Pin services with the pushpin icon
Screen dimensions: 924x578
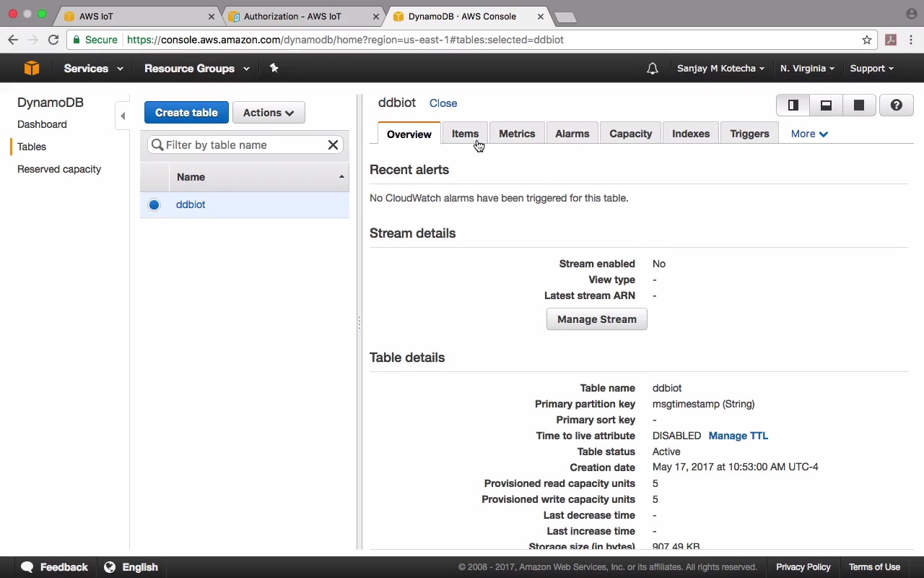click(x=274, y=68)
